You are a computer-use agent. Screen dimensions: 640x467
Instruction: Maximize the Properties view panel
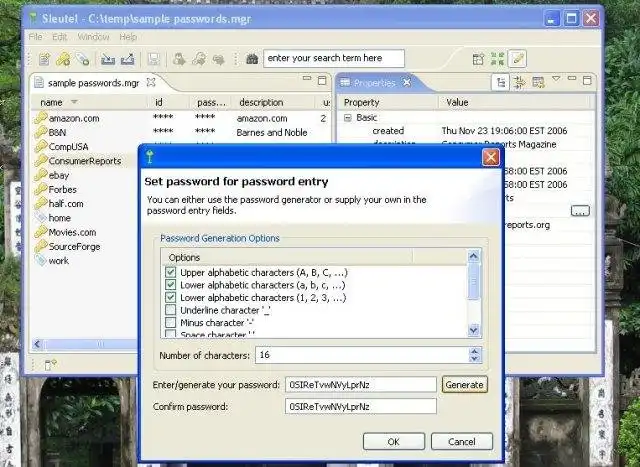[x=587, y=80]
